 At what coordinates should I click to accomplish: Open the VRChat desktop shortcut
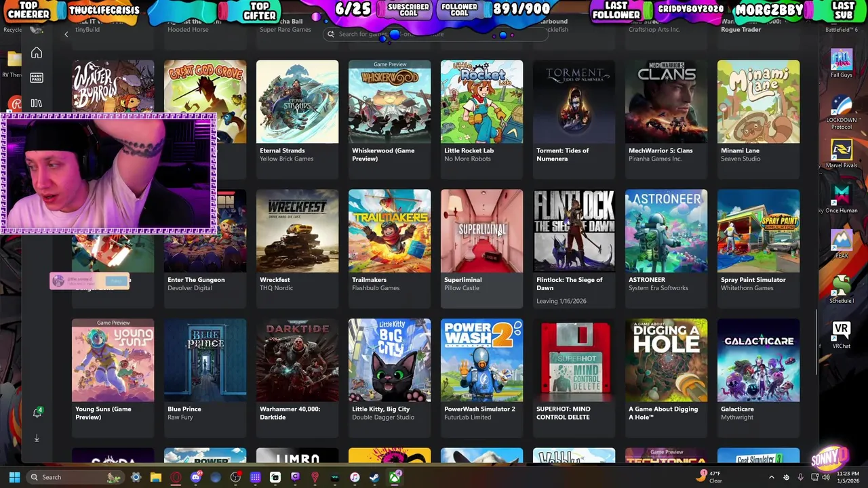842,335
